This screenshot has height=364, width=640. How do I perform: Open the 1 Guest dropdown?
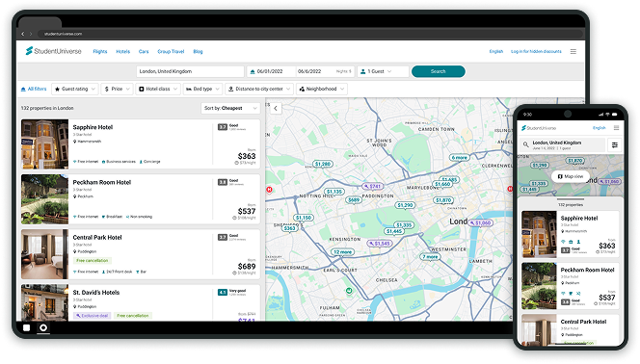tap(383, 71)
